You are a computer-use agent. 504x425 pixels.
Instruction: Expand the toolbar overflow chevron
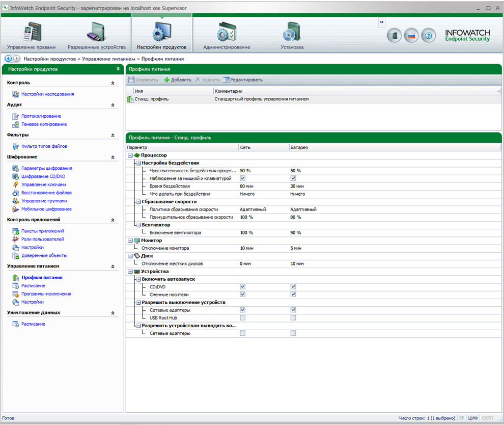coord(381,22)
